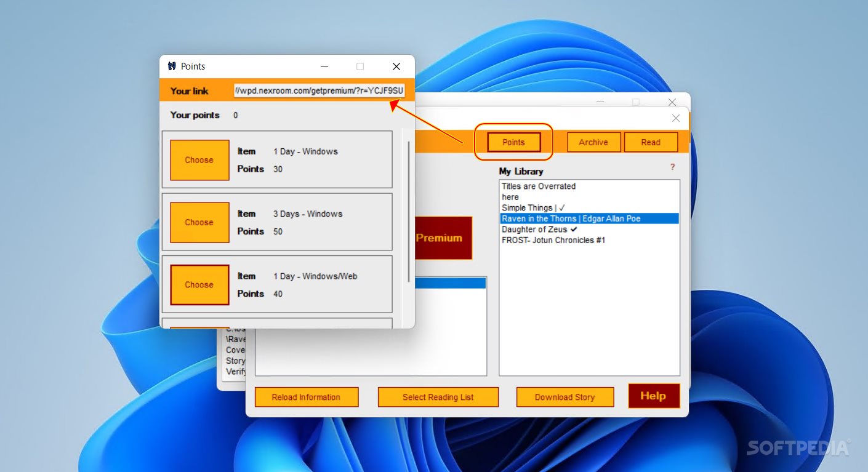Click the 'Points 40' value text

pos(278,294)
